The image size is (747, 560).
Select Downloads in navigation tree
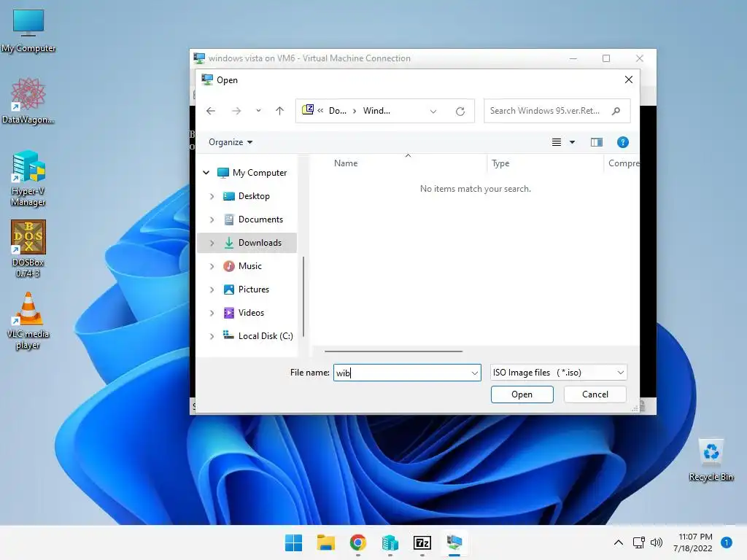point(252,243)
